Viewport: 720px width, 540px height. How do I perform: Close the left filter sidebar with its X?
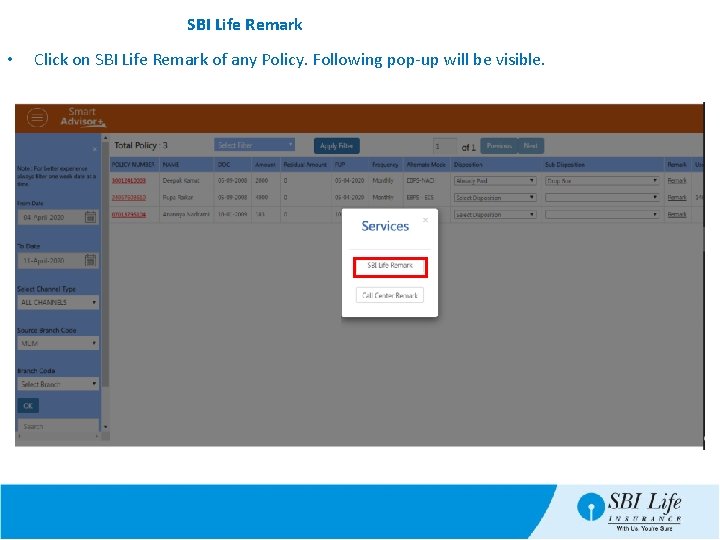click(x=95, y=149)
